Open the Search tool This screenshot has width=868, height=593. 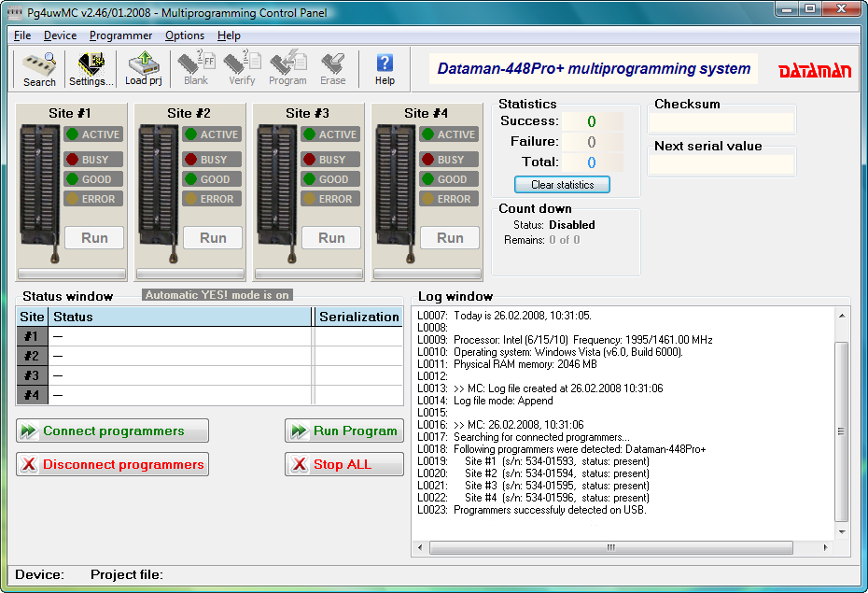(37, 68)
